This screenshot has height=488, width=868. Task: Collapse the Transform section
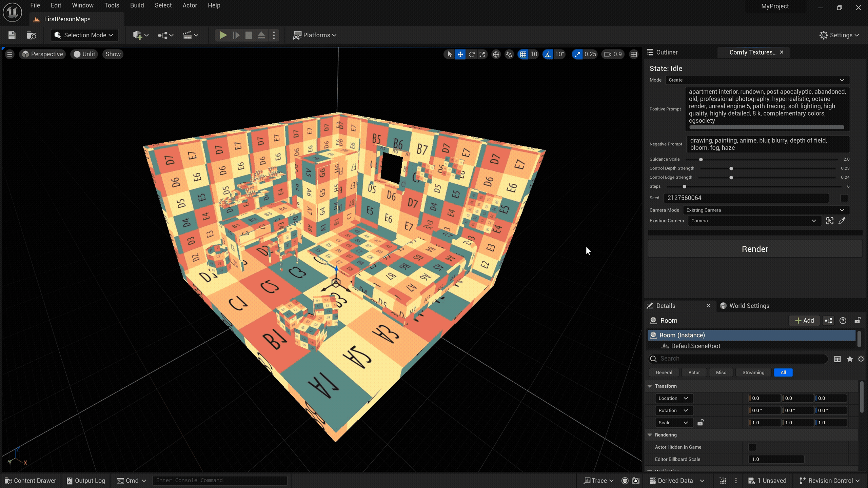(650, 386)
